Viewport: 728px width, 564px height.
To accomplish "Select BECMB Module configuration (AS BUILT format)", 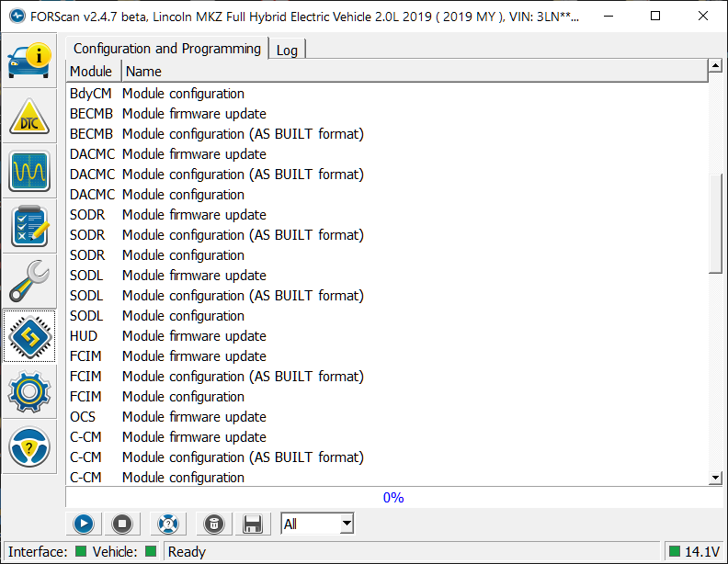I will point(387,133).
